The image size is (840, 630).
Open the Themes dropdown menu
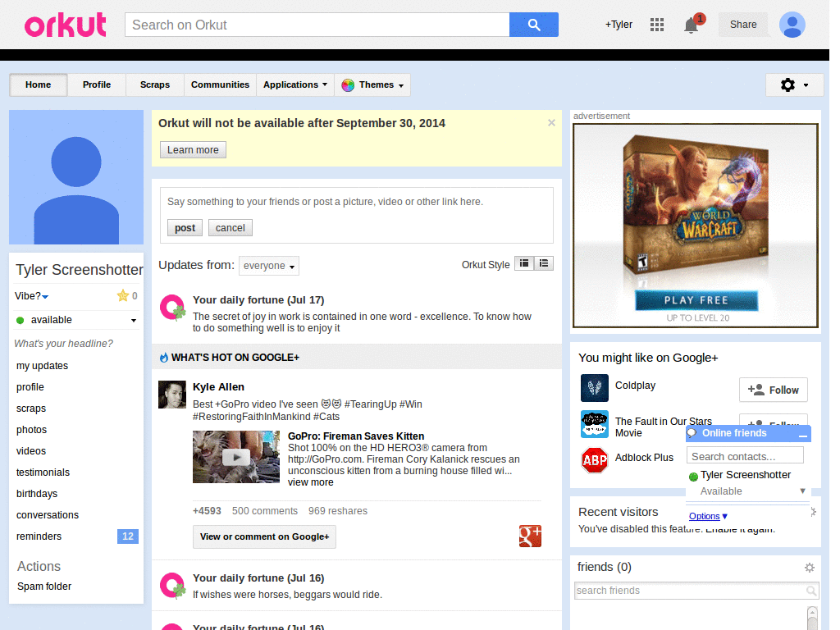[x=372, y=84]
